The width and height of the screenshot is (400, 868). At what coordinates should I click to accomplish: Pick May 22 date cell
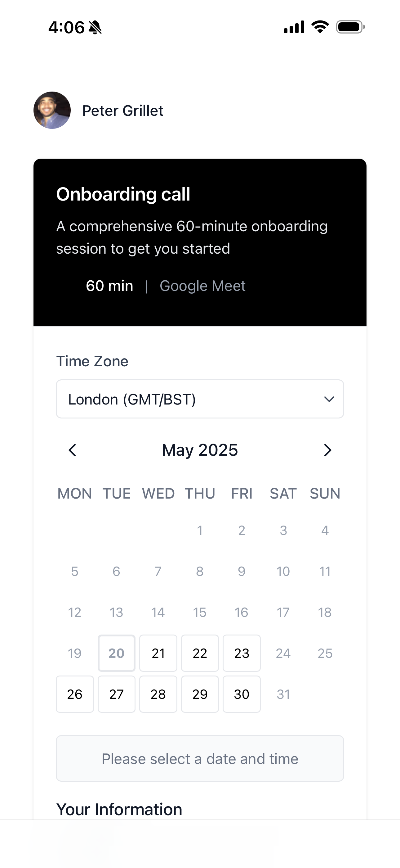click(200, 653)
